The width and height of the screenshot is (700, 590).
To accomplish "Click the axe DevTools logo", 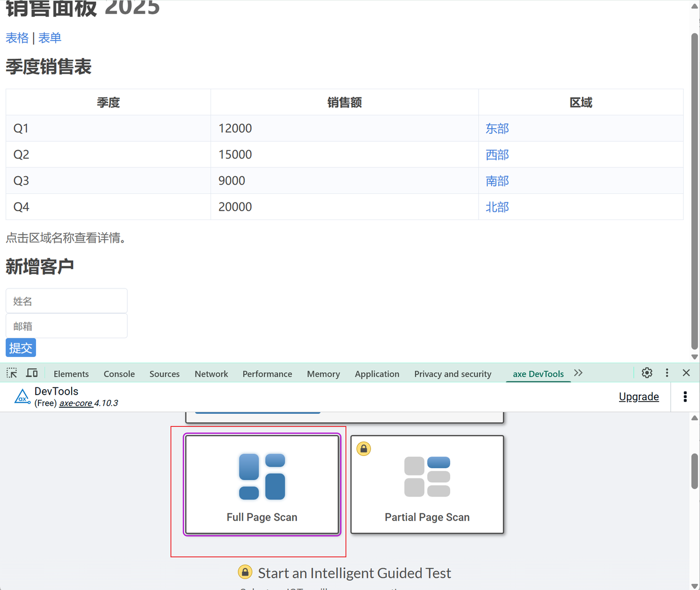I will [x=22, y=397].
